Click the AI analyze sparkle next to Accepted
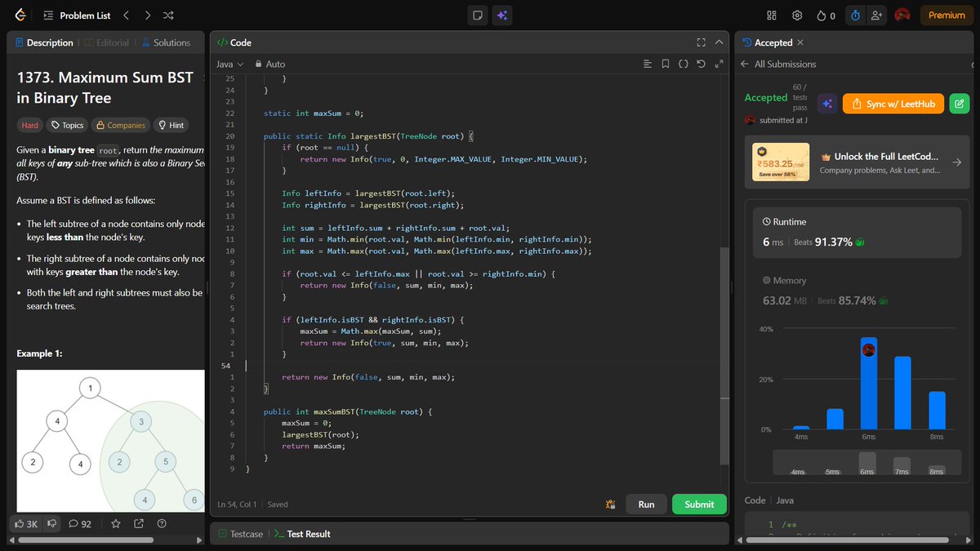This screenshot has height=551, width=980. point(827,104)
